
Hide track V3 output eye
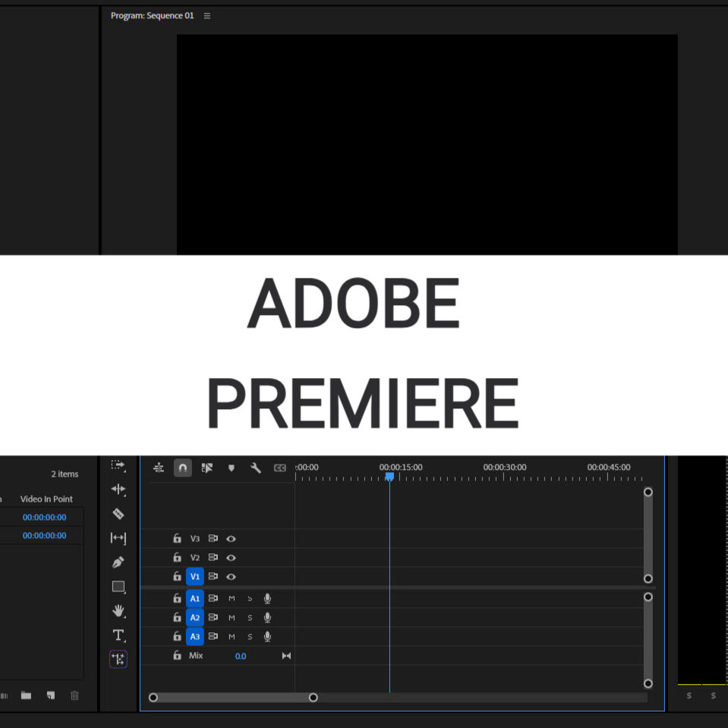coord(231,538)
